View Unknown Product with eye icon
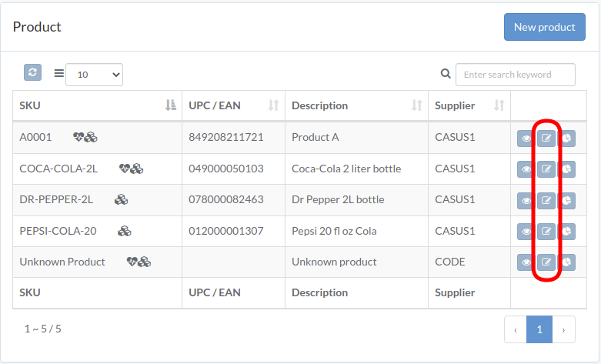This screenshot has width=601, height=364. point(526,262)
